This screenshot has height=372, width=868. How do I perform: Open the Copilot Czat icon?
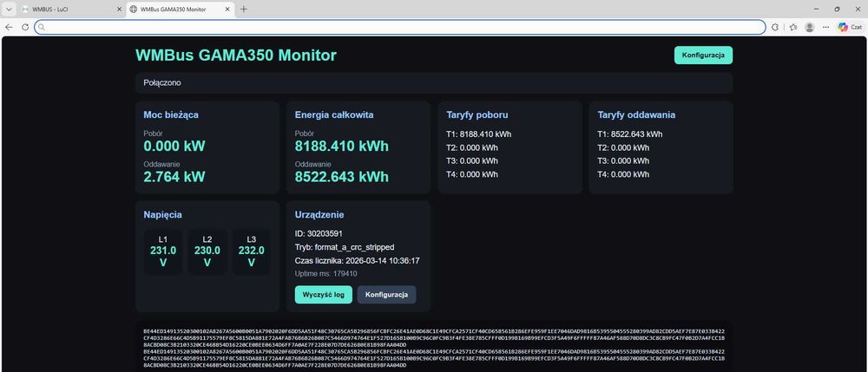851,27
